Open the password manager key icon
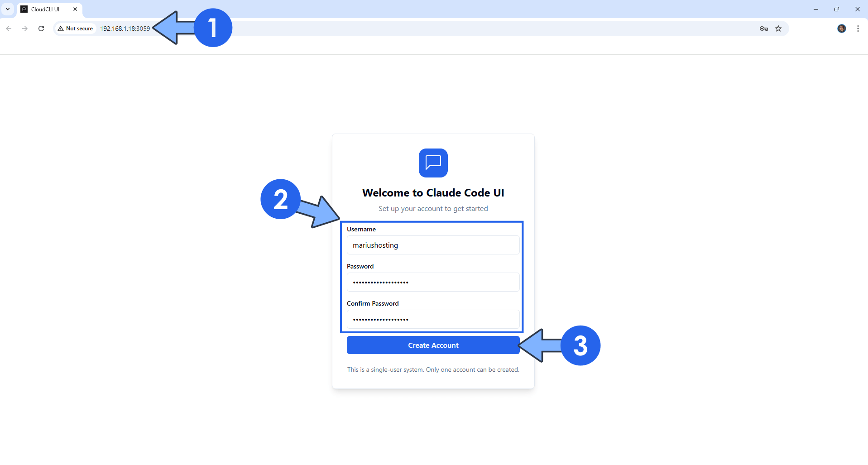Screen dimensions: 868x465 click(x=763, y=28)
